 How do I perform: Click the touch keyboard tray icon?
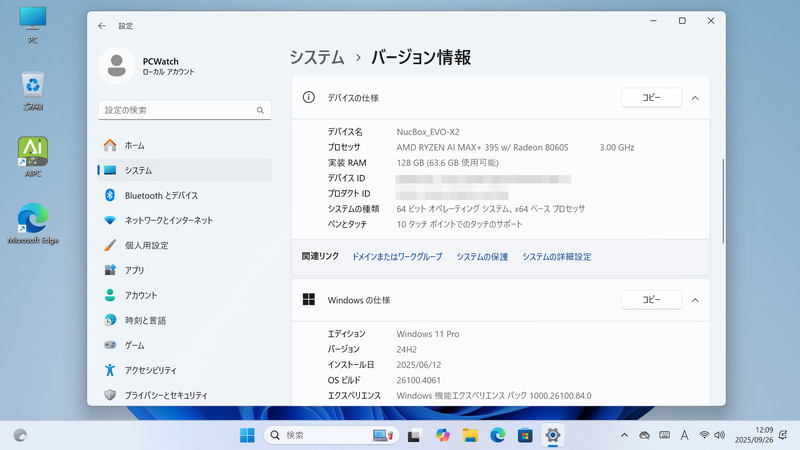pyautogui.click(x=664, y=435)
